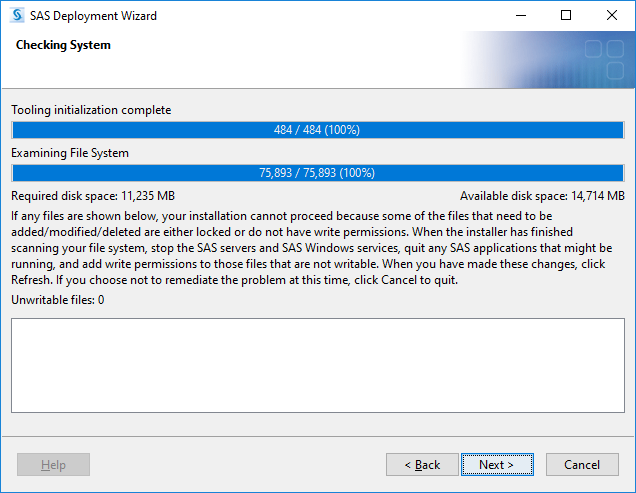Proceed by clicking the Next button
The image size is (636, 493).
(x=497, y=464)
